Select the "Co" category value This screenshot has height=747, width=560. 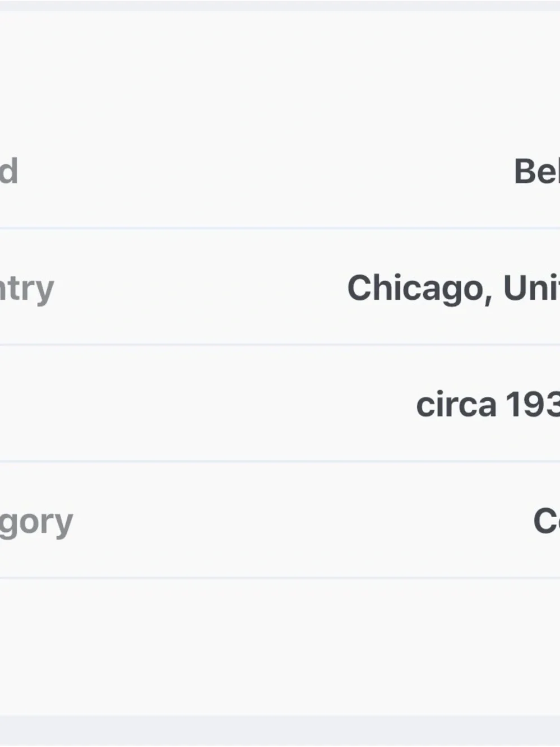pyautogui.click(x=547, y=521)
